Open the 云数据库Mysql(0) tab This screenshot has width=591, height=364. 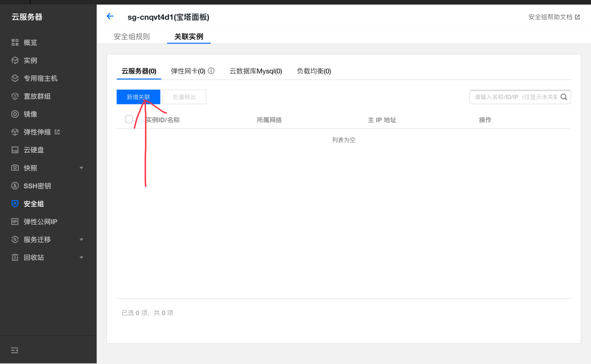click(x=255, y=71)
